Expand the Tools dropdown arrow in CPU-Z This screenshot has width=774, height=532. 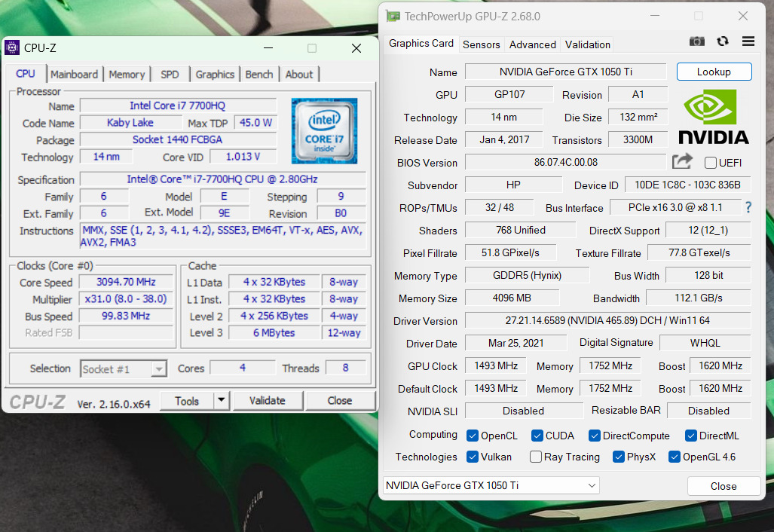pos(221,400)
